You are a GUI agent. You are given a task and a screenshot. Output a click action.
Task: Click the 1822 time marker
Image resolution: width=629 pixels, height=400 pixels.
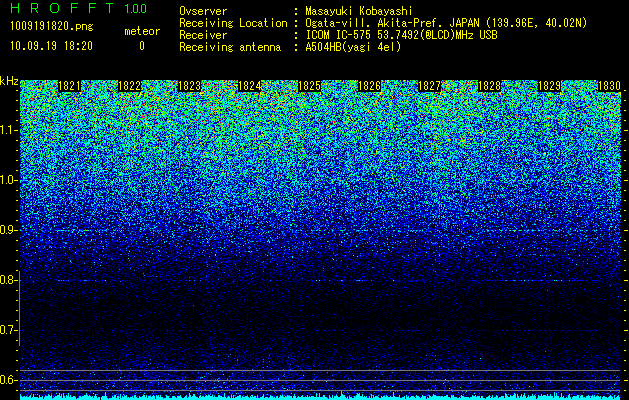coord(130,86)
